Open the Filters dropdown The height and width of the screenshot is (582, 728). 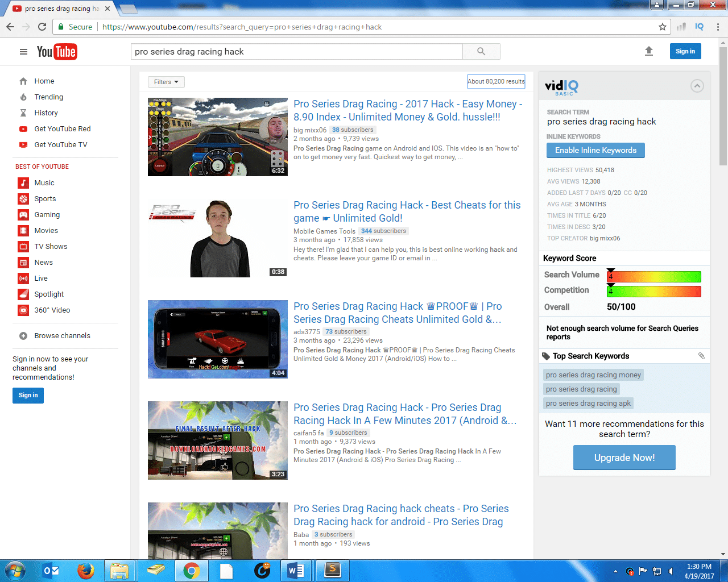tap(166, 82)
